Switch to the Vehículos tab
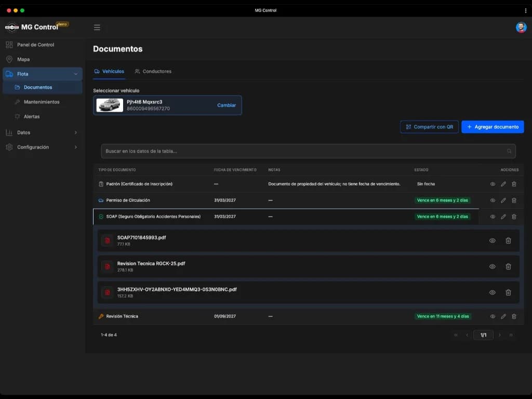This screenshot has height=399, width=532. [109, 71]
